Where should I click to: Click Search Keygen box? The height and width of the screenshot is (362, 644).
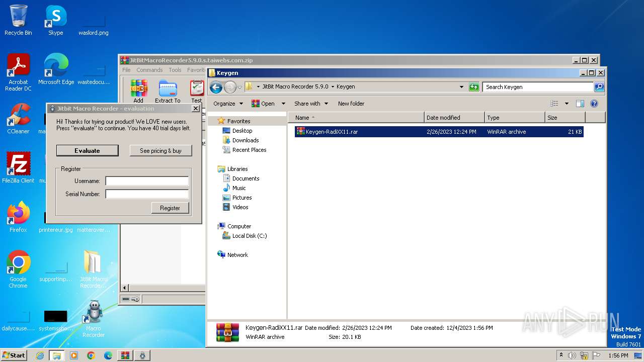click(x=538, y=87)
